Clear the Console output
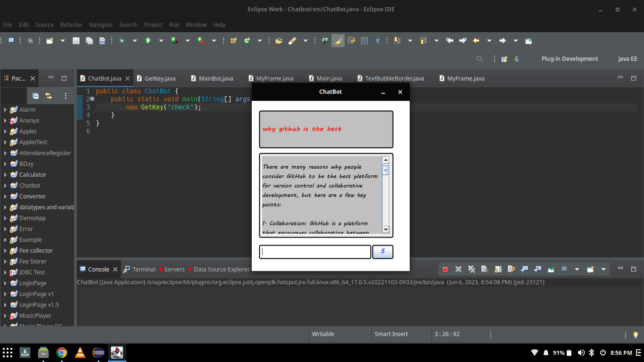This screenshot has width=644, height=362. [x=485, y=269]
